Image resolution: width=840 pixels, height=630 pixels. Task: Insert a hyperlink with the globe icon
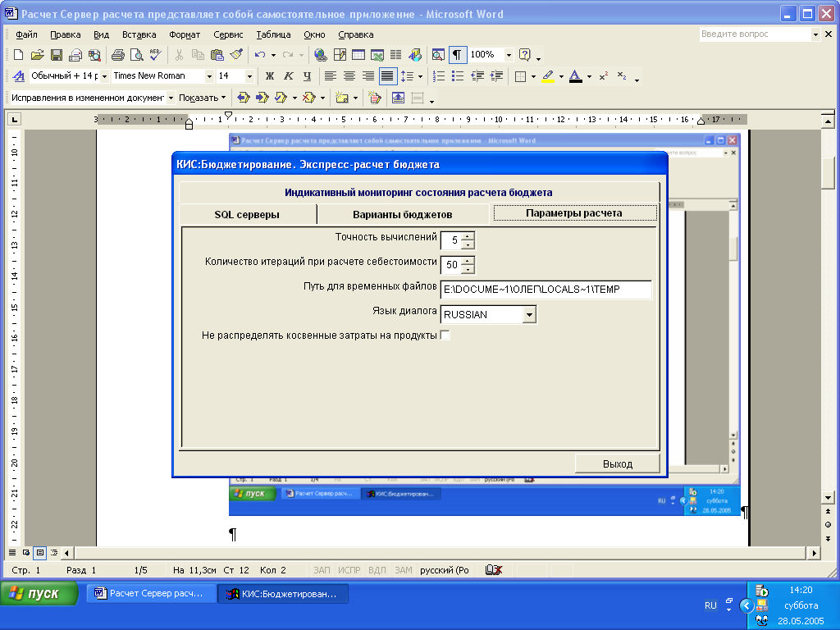pos(321,55)
